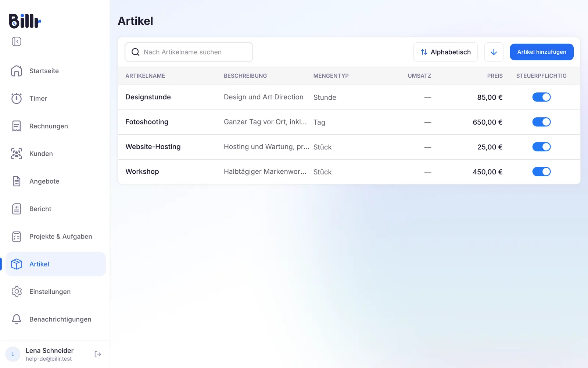Focus the Nach Artikelname suchen field
The image size is (588, 368).
pos(189,52)
